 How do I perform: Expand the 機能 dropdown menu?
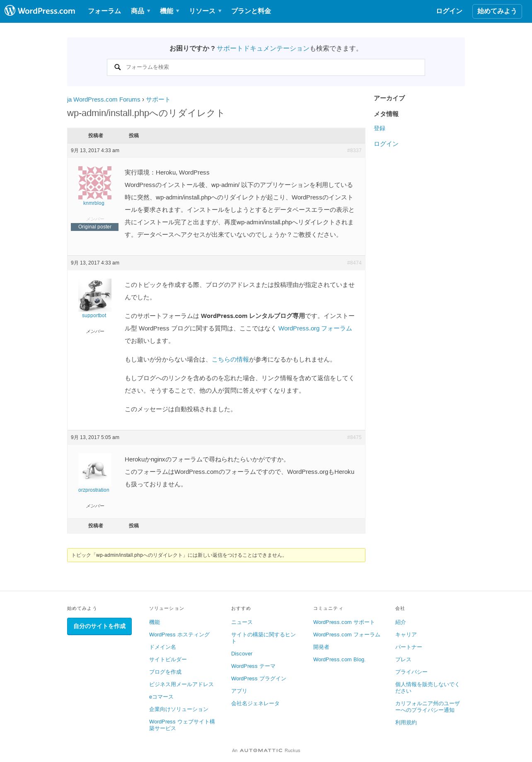tap(169, 11)
